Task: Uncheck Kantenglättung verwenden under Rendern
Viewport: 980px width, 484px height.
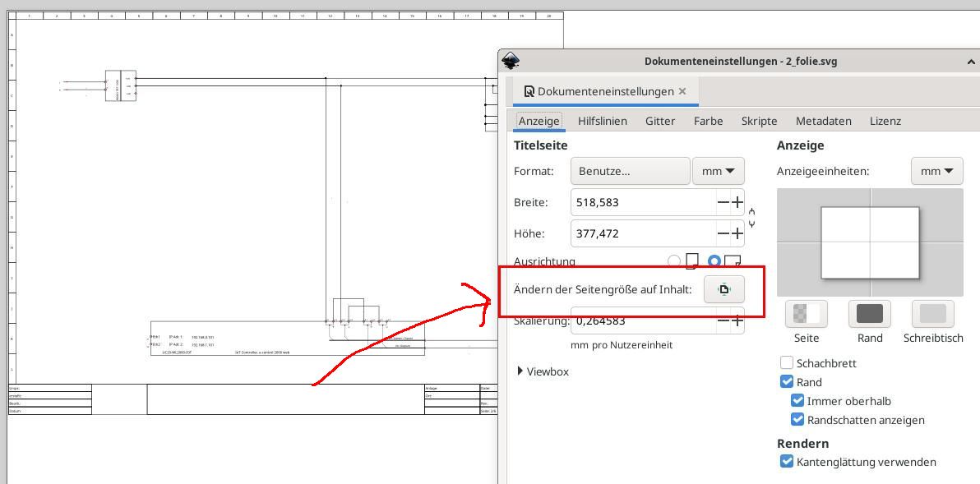Action: click(786, 462)
